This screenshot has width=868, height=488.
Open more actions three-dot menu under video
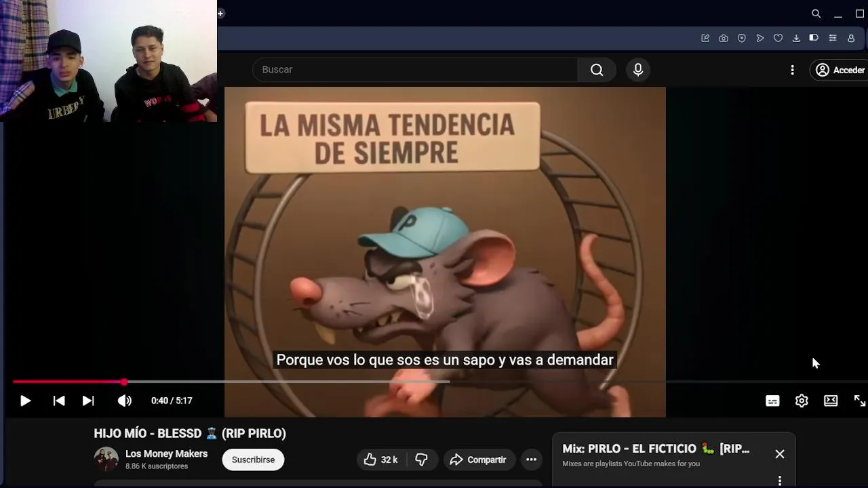[532, 460]
